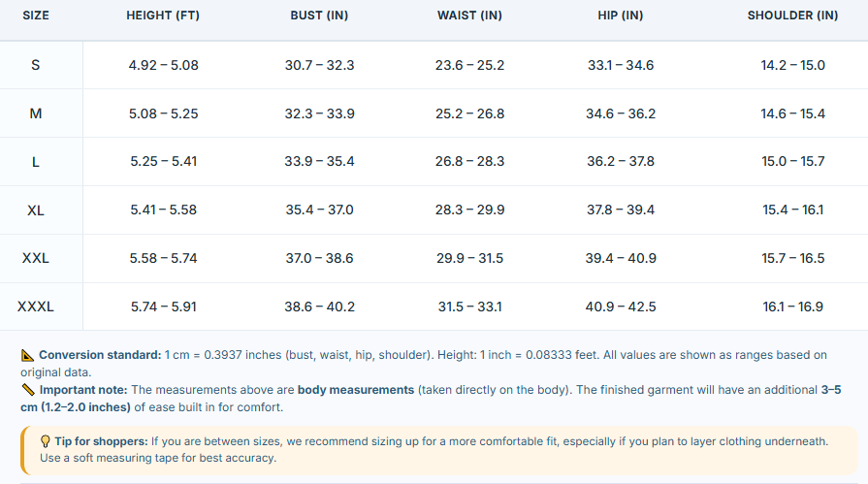Select the HIP (IN) column header
Screen dimensions: 868x484
tap(621, 16)
